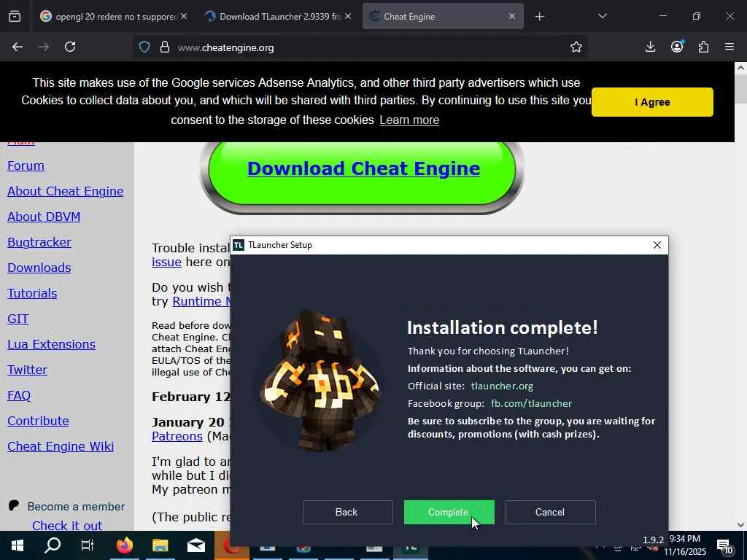Open the Contribute link
Viewport: 747px width, 560px height.
click(x=38, y=421)
